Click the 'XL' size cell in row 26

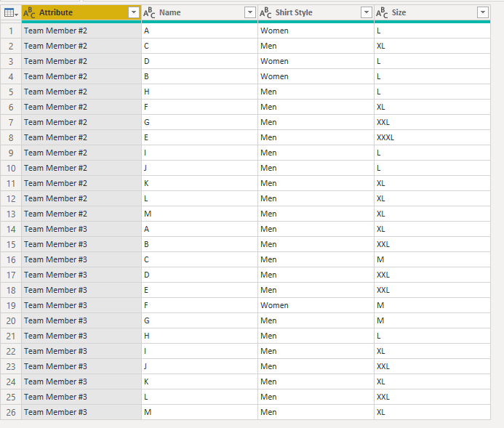click(432, 412)
